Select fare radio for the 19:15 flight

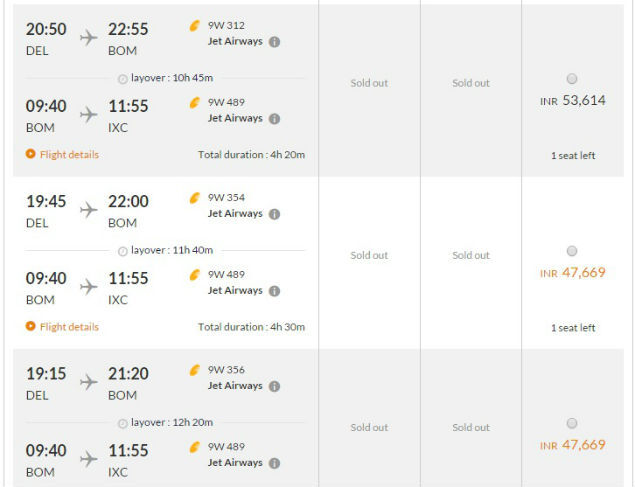[x=571, y=424]
